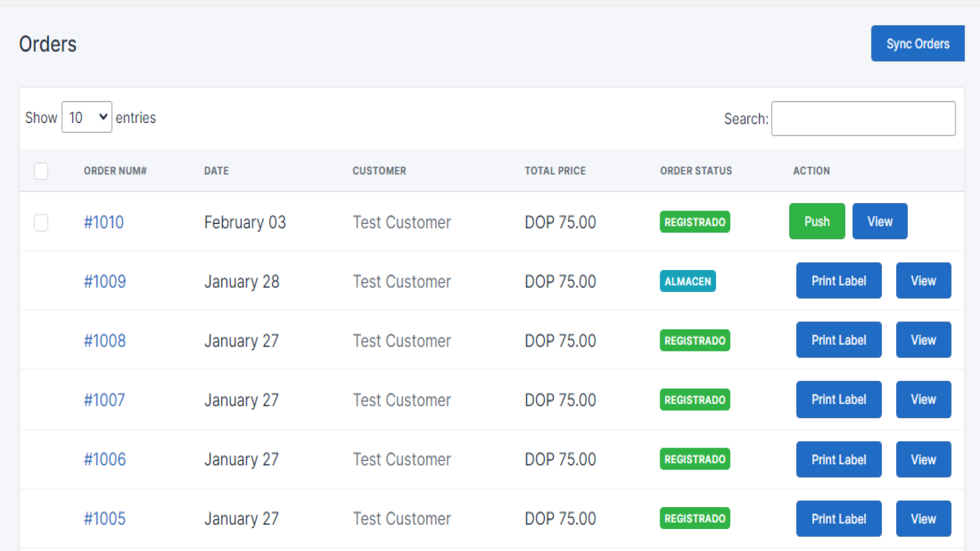View order #1007
Screen dimensions: 980x551
tap(923, 399)
